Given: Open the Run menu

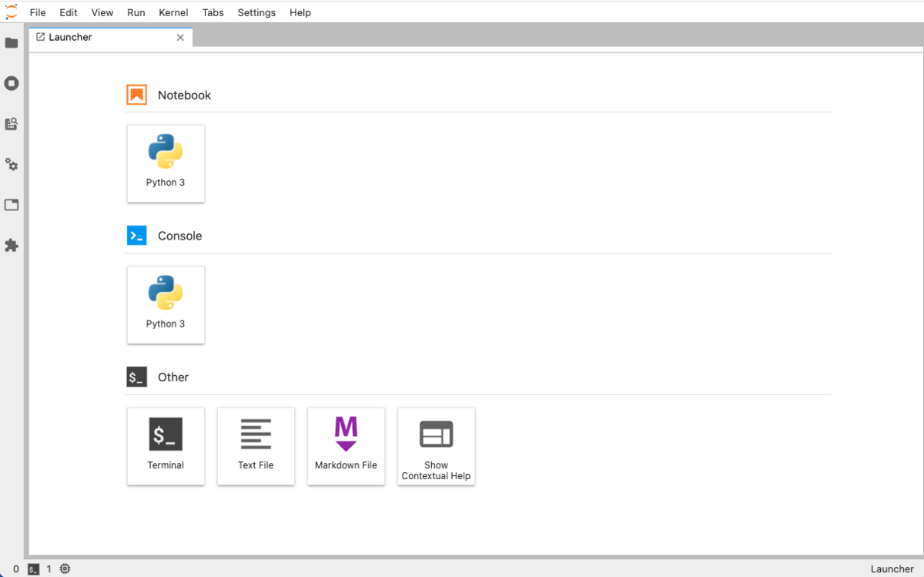Looking at the screenshot, I should tap(136, 12).
